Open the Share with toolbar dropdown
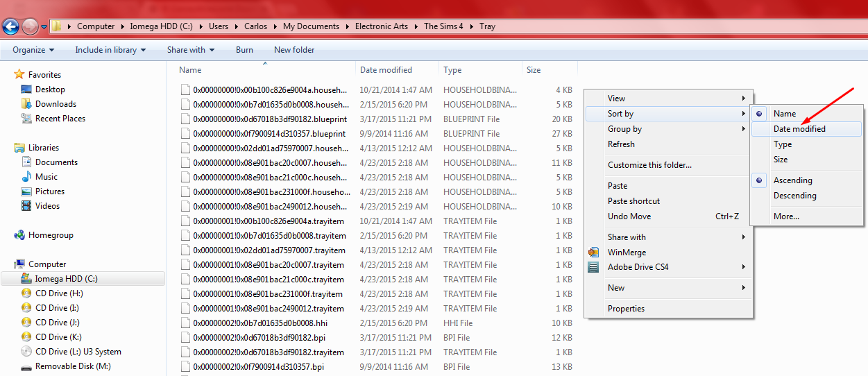The width and height of the screenshot is (868, 376). 191,50
